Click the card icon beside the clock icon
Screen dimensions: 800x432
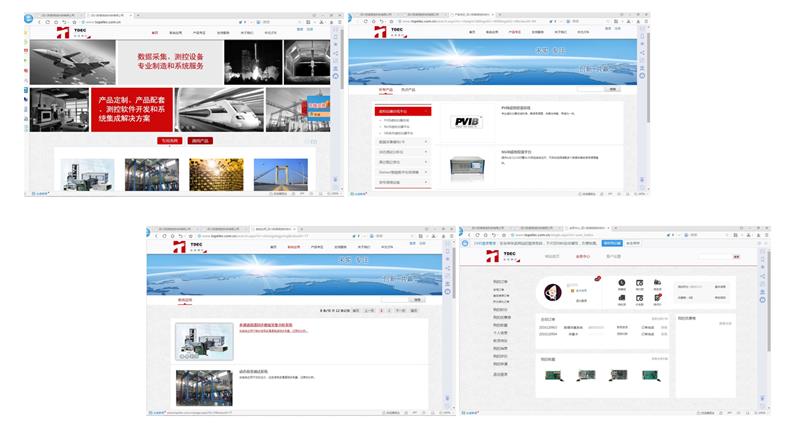[639, 283]
